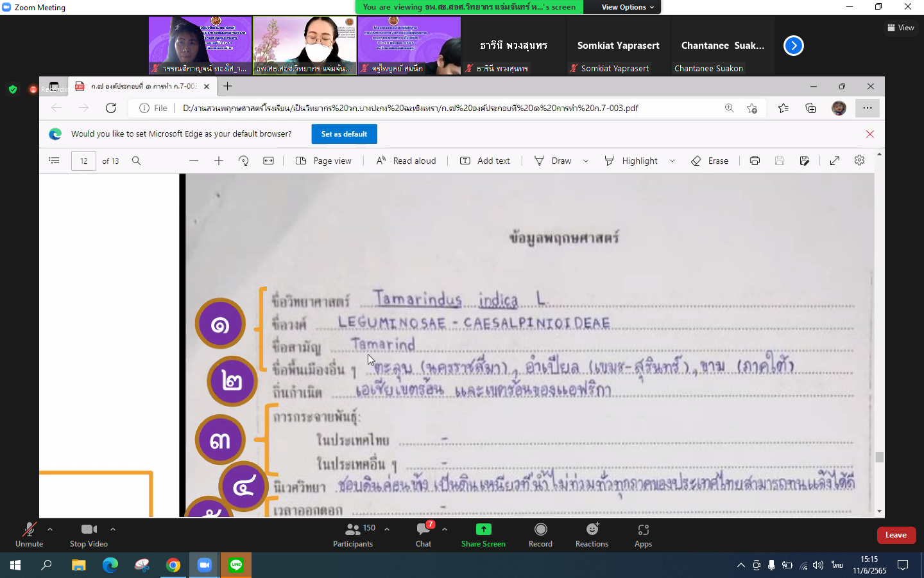This screenshot has height=578, width=924.
Task: Select the Add text tool
Action: click(485, 161)
